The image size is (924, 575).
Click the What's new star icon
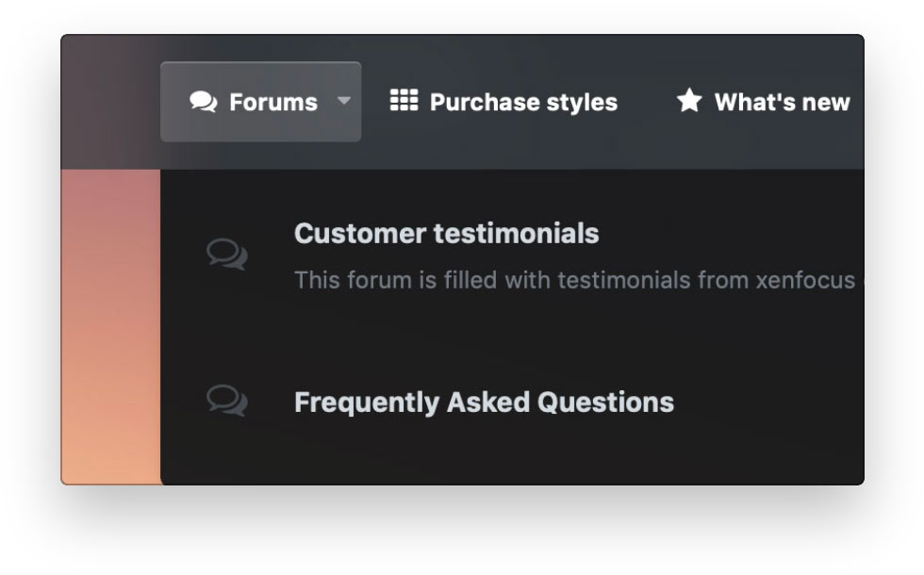tap(689, 101)
